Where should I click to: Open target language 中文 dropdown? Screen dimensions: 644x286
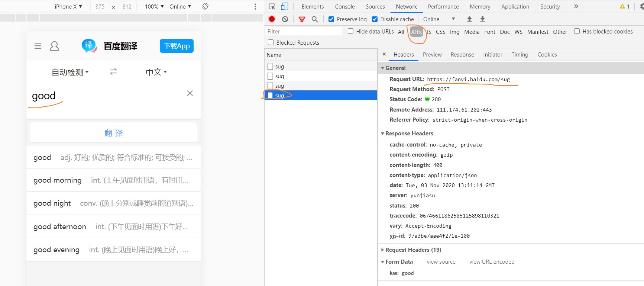click(156, 72)
